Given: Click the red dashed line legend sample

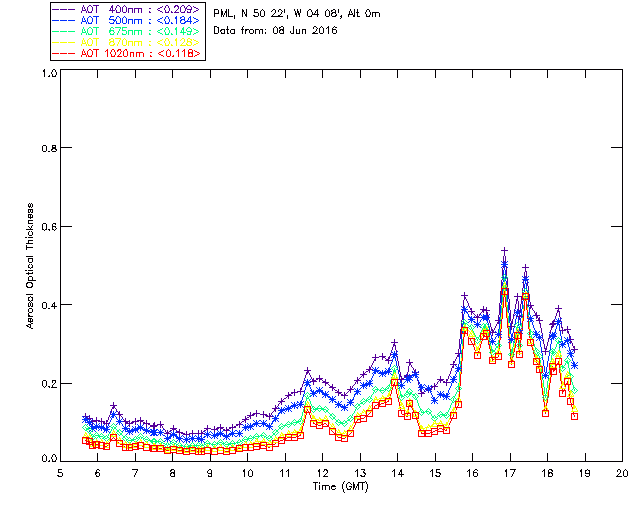Looking at the screenshot, I should click(x=64, y=53).
